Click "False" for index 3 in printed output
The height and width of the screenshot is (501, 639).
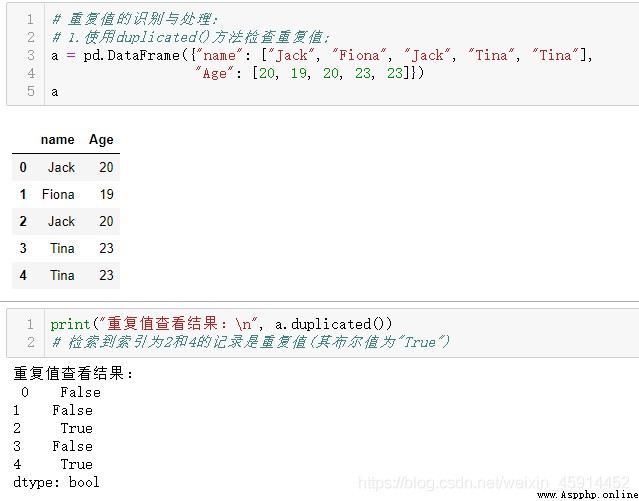[x=73, y=446]
